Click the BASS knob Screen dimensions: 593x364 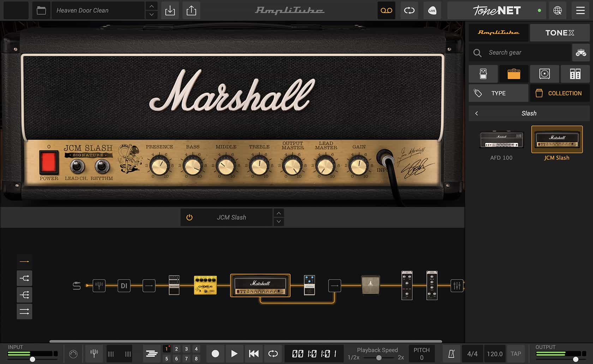click(193, 166)
